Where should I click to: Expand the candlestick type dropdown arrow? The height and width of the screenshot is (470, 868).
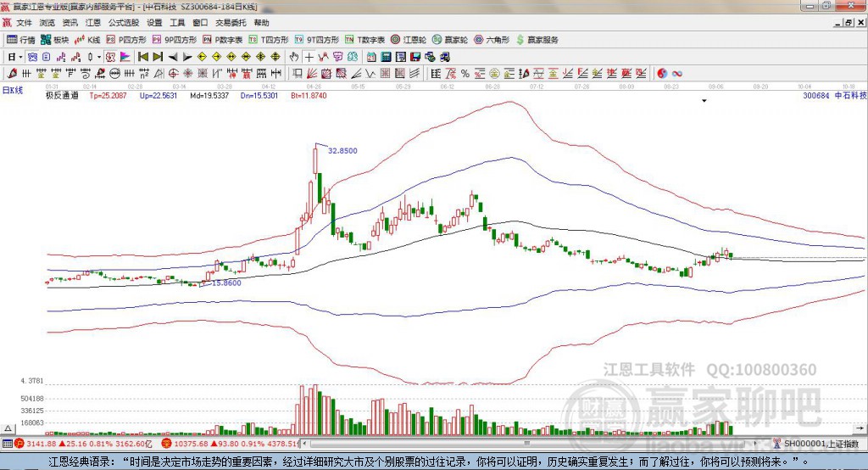[99, 57]
